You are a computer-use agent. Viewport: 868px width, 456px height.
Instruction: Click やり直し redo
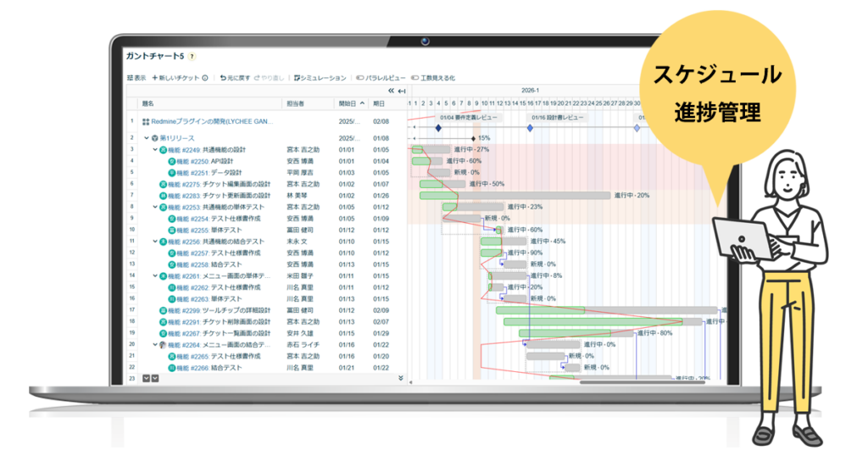tap(269, 78)
